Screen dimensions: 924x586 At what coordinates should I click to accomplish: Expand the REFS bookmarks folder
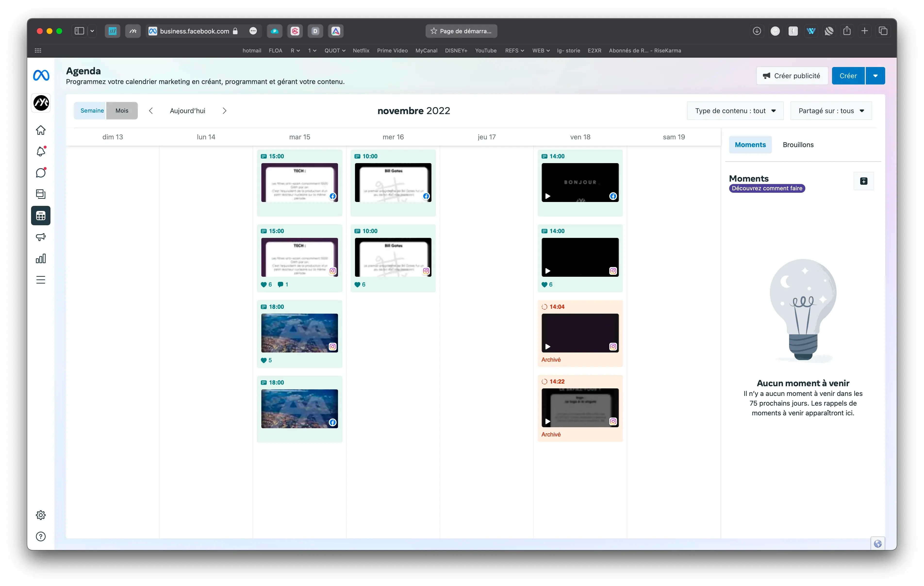[x=514, y=50]
